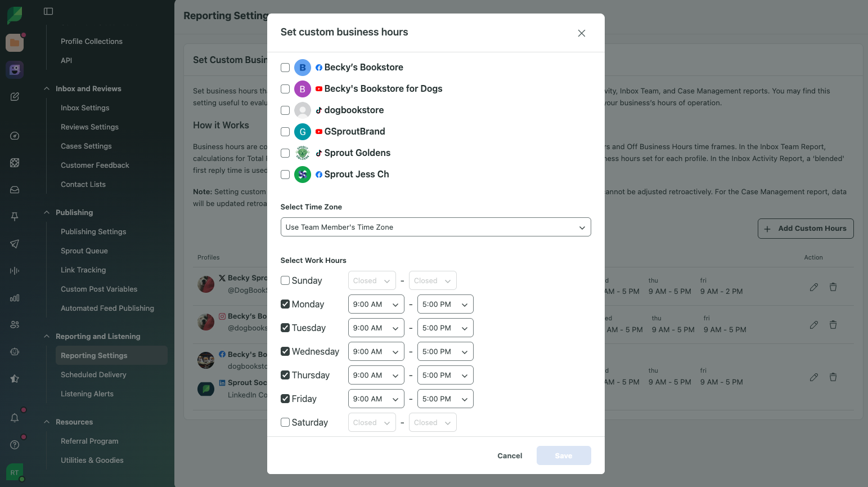Enable Saturday work hours checkbox
The height and width of the screenshot is (487, 868).
click(x=285, y=422)
